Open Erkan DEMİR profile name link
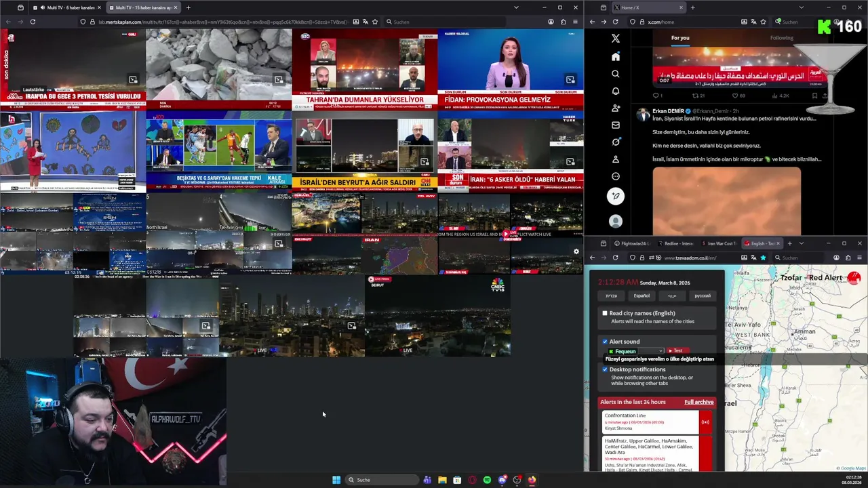The height and width of the screenshot is (488, 868). click(668, 110)
